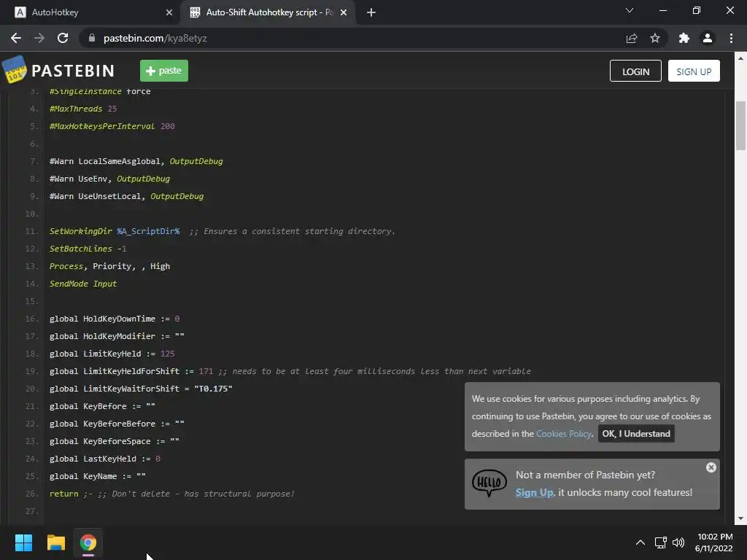Click the SendMode Input line
Image resolution: width=747 pixels, height=560 pixels.
83,284
